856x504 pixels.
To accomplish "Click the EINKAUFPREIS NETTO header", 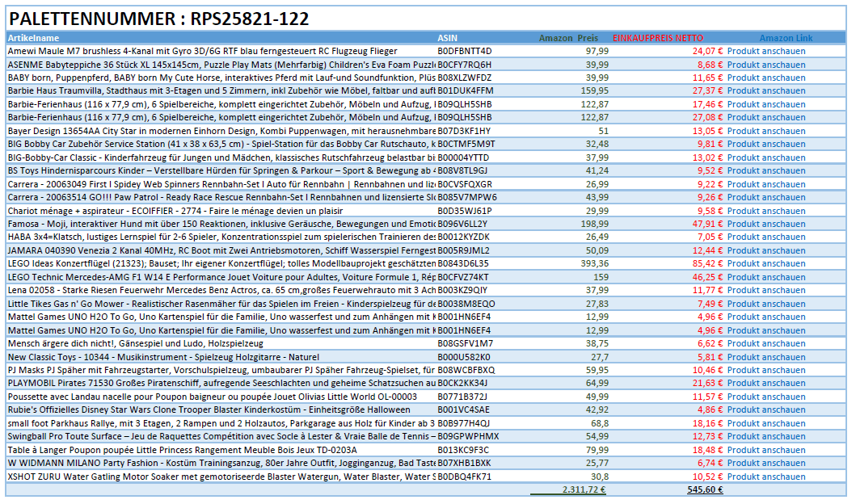I will click(x=658, y=38).
